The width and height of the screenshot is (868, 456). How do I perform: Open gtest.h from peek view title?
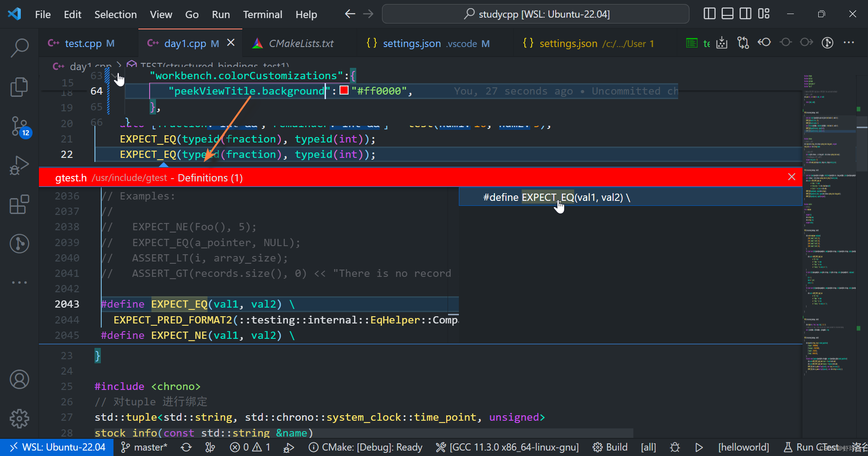coord(71,178)
